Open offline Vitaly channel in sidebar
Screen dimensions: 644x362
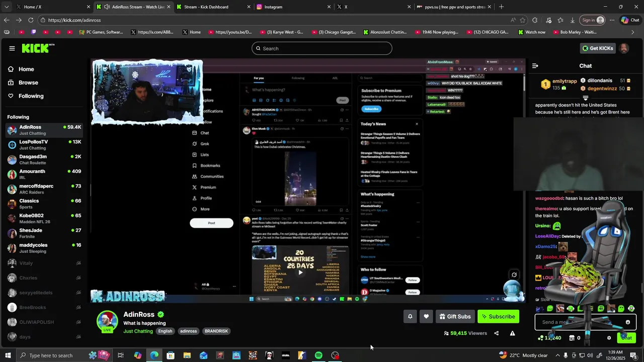[x=44, y=263]
